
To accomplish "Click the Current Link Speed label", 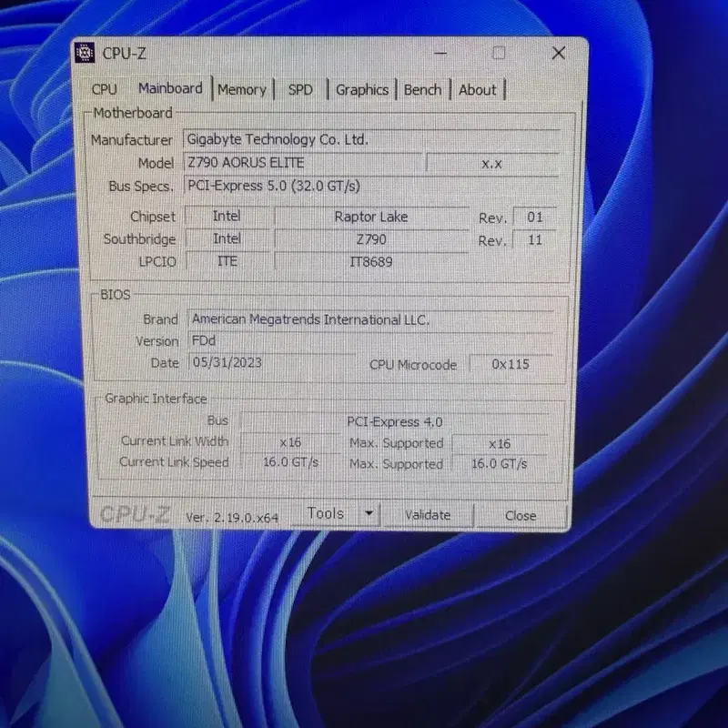I will point(174,462).
